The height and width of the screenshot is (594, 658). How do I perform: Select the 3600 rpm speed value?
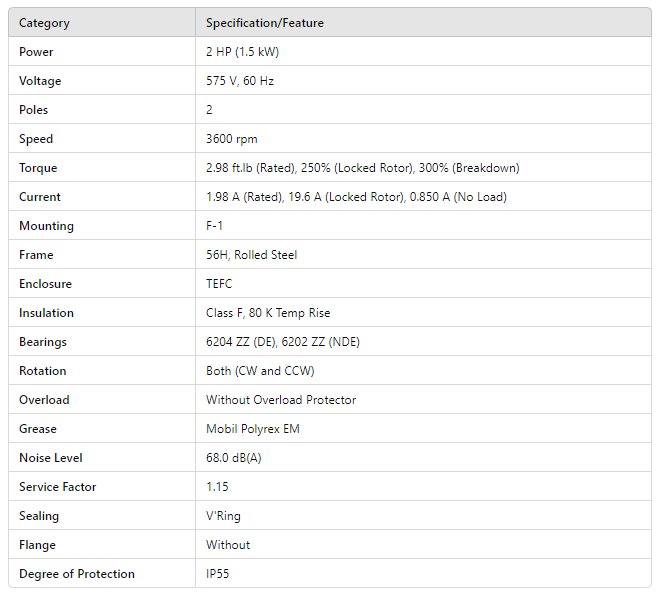(x=232, y=139)
